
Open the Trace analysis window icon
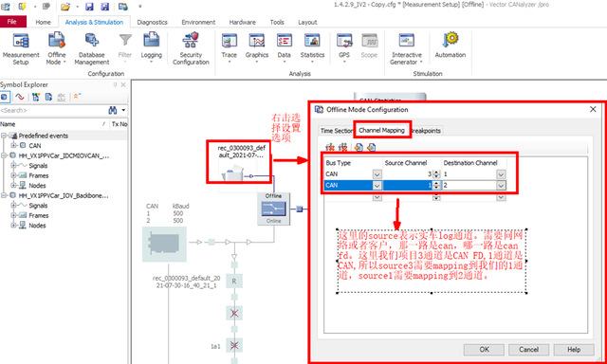tap(230, 48)
